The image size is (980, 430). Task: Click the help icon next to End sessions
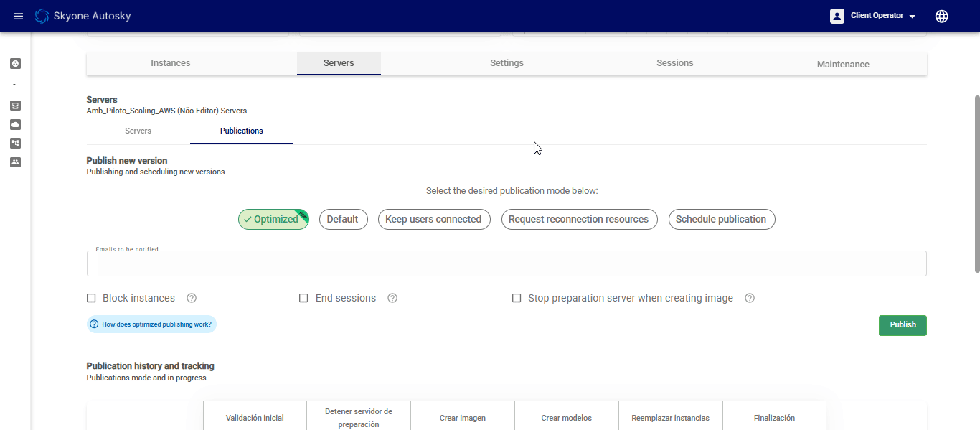pyautogui.click(x=392, y=298)
